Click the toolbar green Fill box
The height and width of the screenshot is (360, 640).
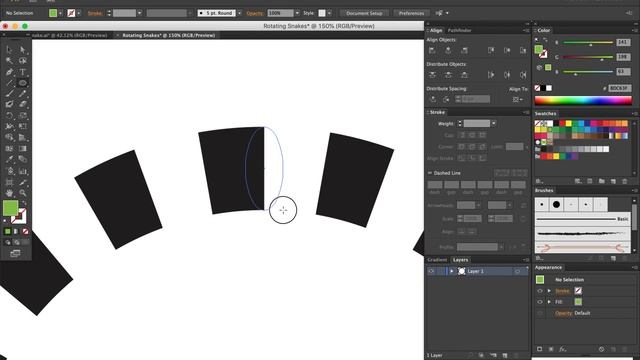(10, 208)
